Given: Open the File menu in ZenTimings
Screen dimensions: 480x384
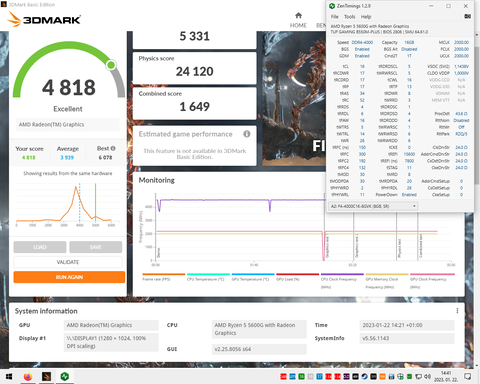Looking at the screenshot, I should click(x=334, y=17).
